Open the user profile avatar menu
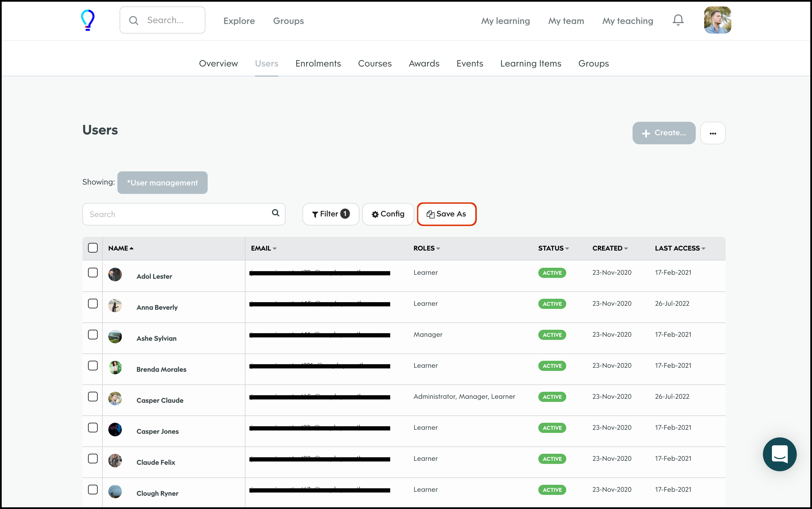The height and width of the screenshot is (509, 812). pos(717,20)
